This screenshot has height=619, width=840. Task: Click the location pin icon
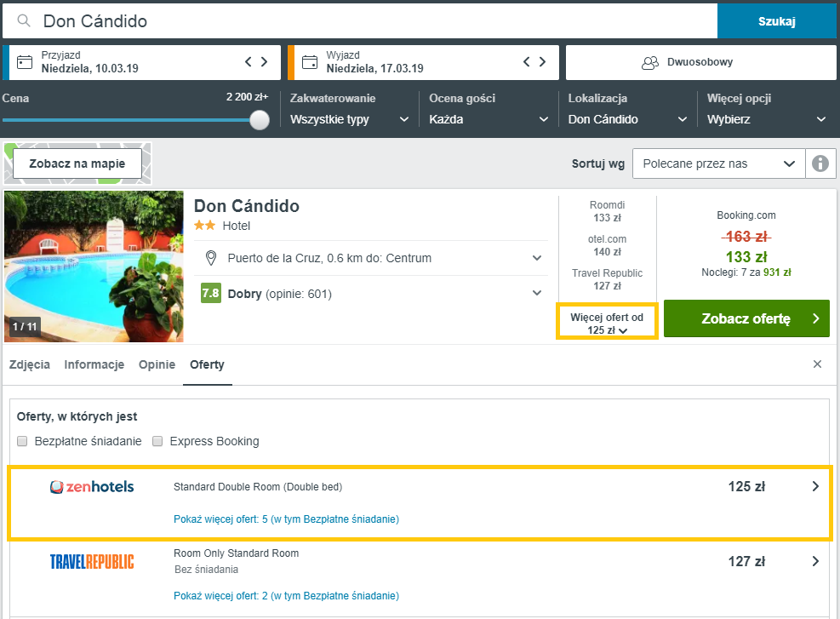(211, 258)
